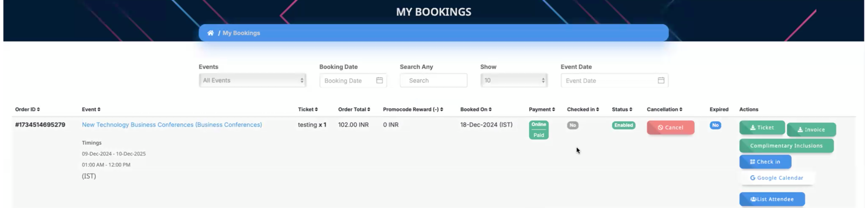Open the Show 10 entries dropdown

pyautogui.click(x=514, y=81)
